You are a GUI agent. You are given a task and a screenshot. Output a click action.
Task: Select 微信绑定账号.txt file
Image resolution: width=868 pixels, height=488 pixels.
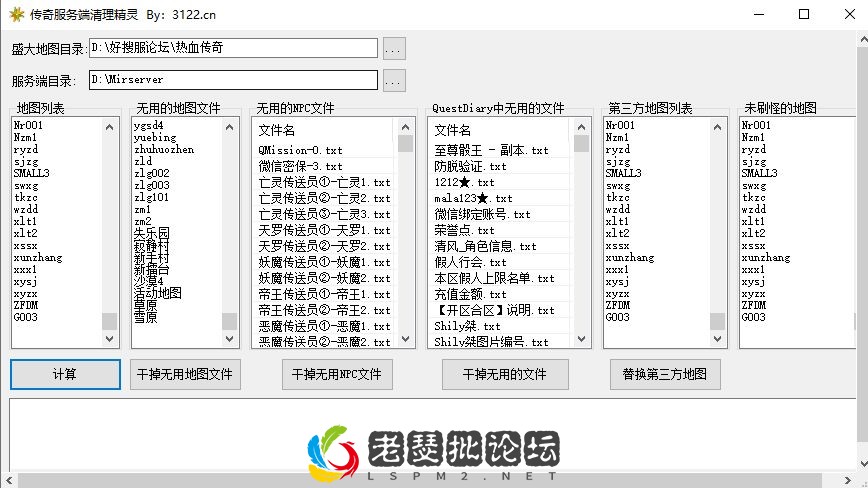(x=482, y=214)
